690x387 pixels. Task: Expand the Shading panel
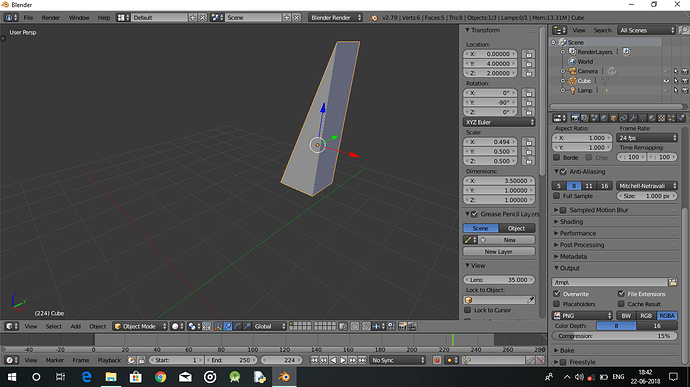coord(571,221)
